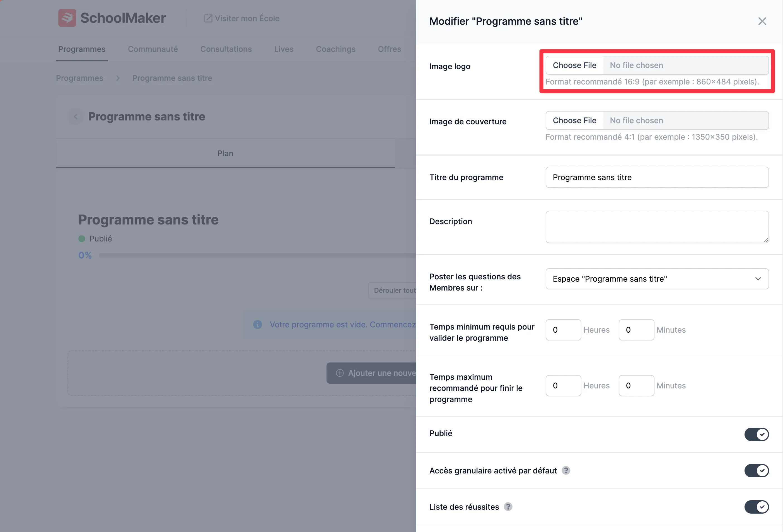783x532 pixels.
Task: Click Format recommandé 16:9 hint text
Action: coord(652,82)
